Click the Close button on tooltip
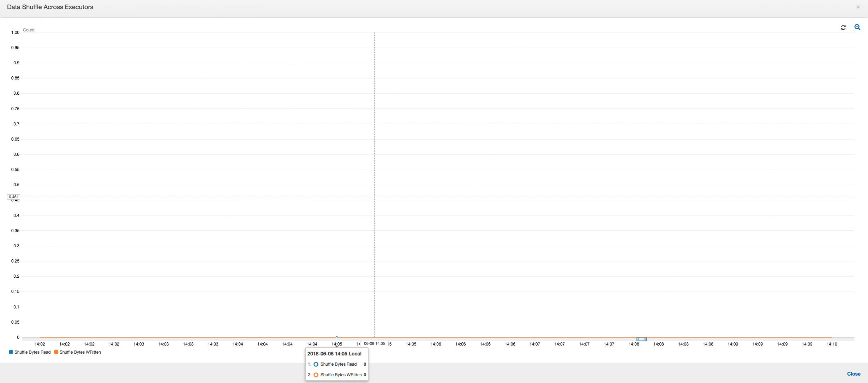The height and width of the screenshot is (383, 868). click(854, 373)
